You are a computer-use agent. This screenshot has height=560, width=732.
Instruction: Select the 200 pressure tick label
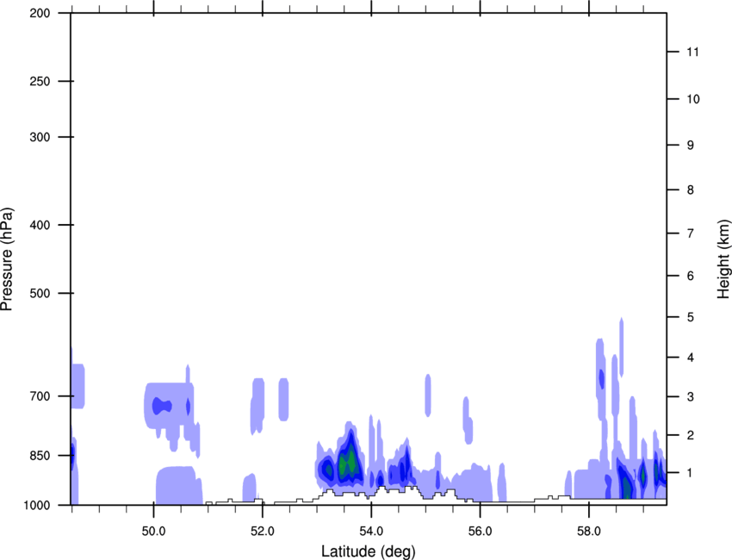coord(40,13)
